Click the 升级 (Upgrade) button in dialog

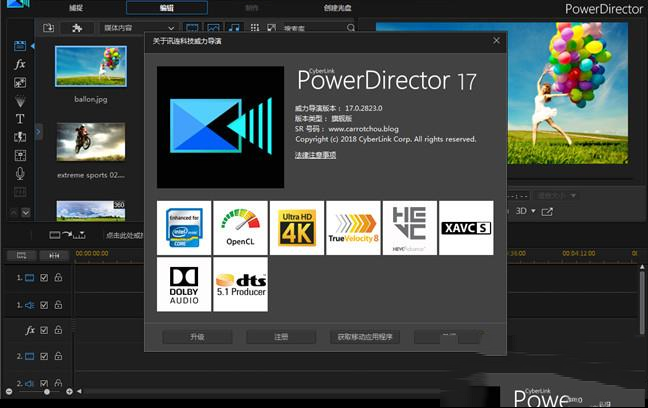pyautogui.click(x=197, y=337)
